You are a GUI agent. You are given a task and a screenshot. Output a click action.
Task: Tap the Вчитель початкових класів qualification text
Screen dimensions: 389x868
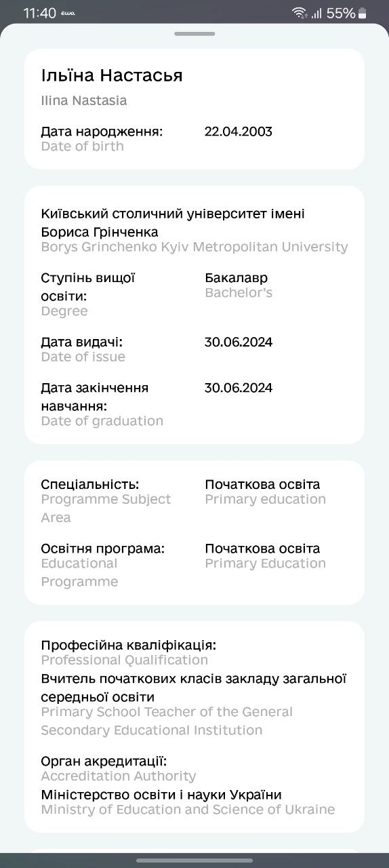pyautogui.click(x=194, y=688)
